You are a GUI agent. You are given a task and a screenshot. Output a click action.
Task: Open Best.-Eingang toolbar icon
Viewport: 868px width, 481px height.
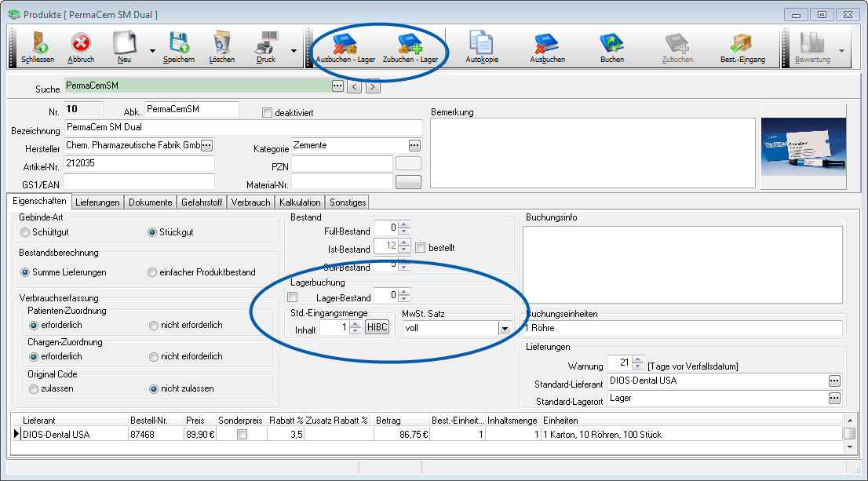742,43
